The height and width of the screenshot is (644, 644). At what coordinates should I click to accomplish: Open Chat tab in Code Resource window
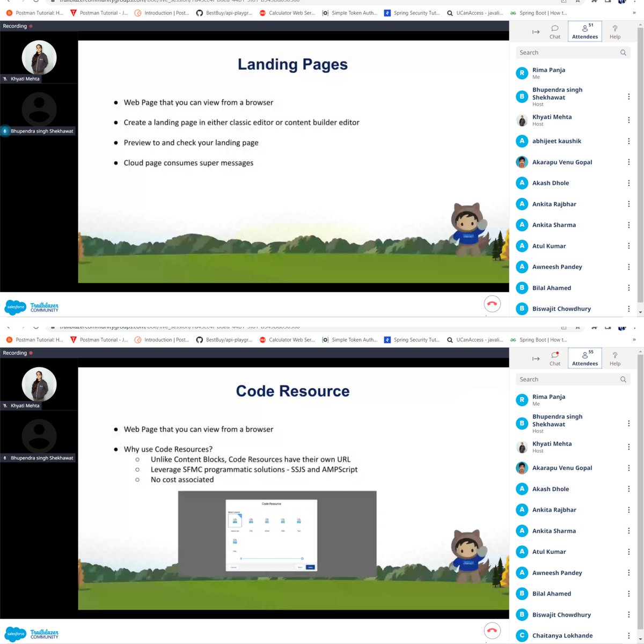[555, 358]
